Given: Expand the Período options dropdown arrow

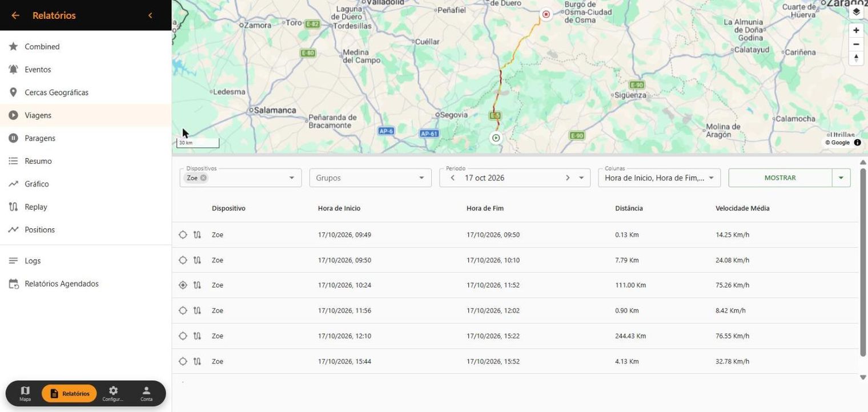Looking at the screenshot, I should pos(581,178).
